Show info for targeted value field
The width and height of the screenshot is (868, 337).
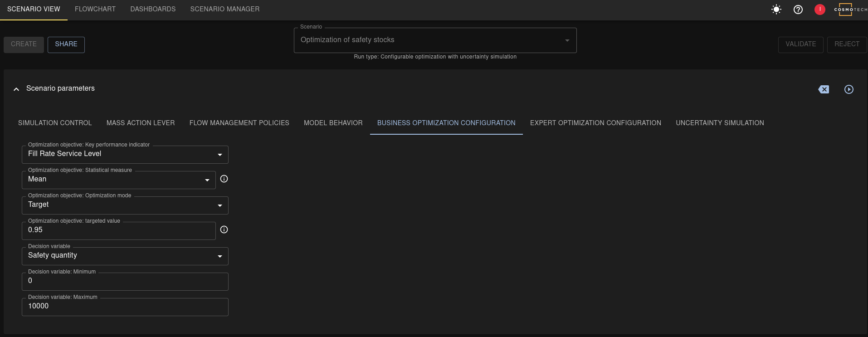pyautogui.click(x=224, y=230)
